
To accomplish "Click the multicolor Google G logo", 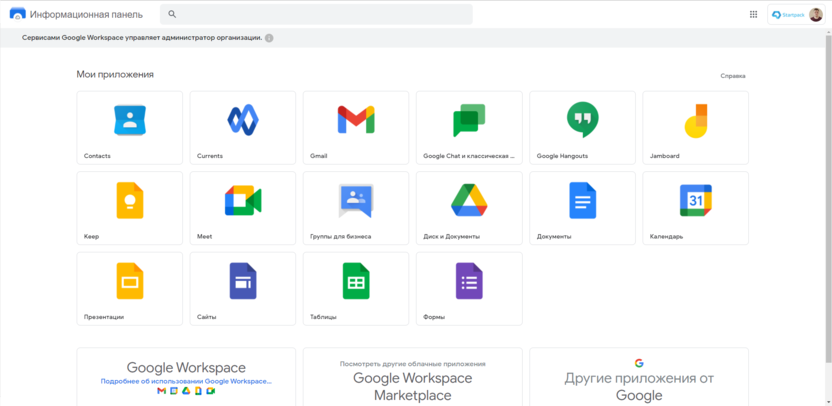I will 639,363.
